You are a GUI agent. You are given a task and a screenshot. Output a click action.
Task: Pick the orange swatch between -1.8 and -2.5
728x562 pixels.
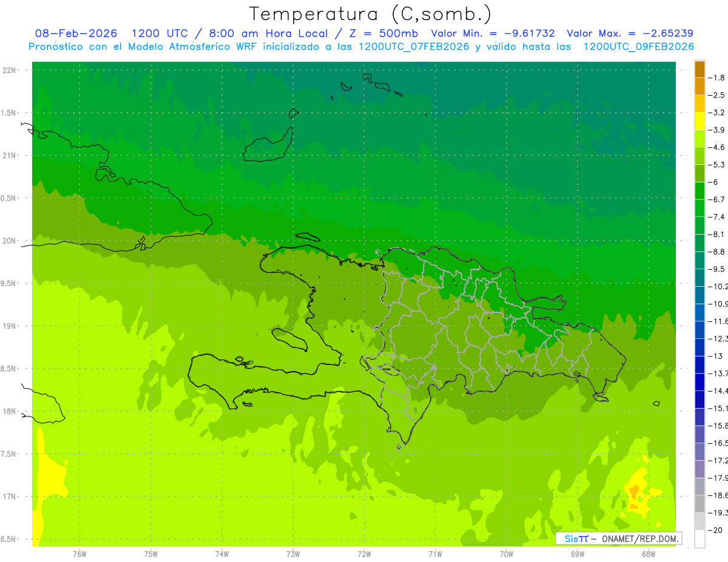pyautogui.click(x=699, y=87)
